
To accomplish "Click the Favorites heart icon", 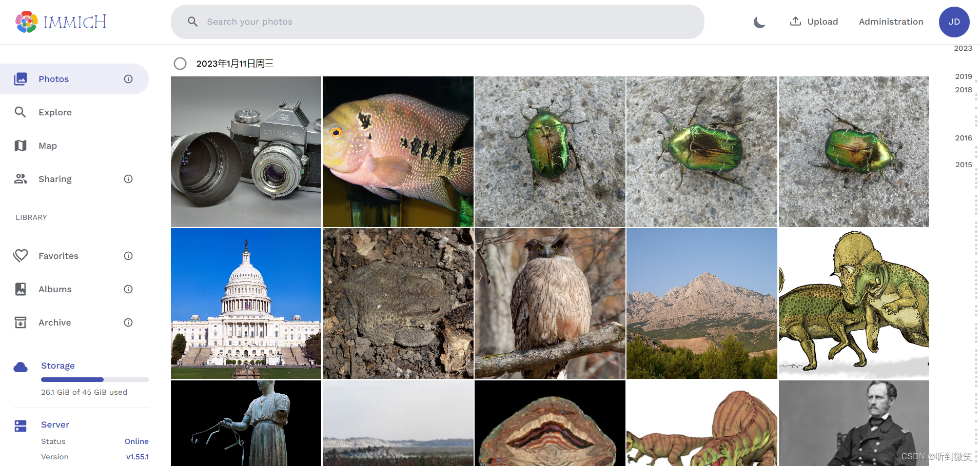I will pos(21,256).
